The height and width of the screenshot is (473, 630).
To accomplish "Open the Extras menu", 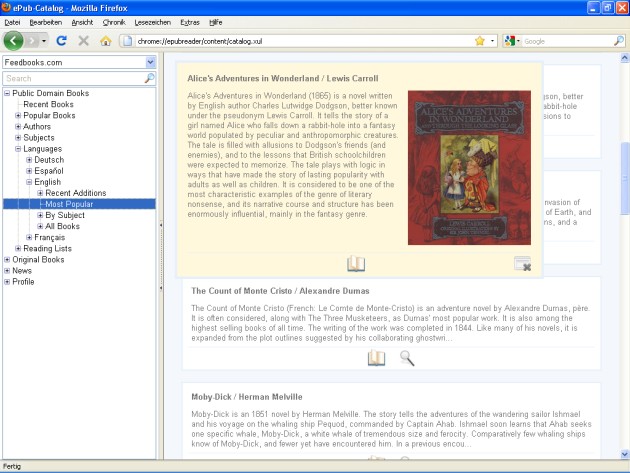I will (x=190, y=23).
